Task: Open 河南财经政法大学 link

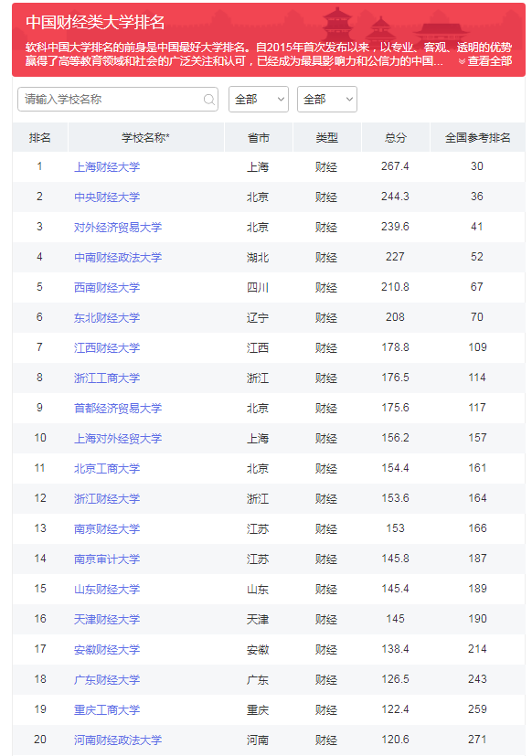Action: click(x=118, y=740)
